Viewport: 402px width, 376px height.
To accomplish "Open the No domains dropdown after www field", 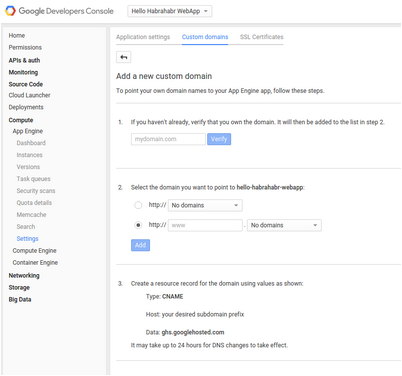I will tap(284, 225).
